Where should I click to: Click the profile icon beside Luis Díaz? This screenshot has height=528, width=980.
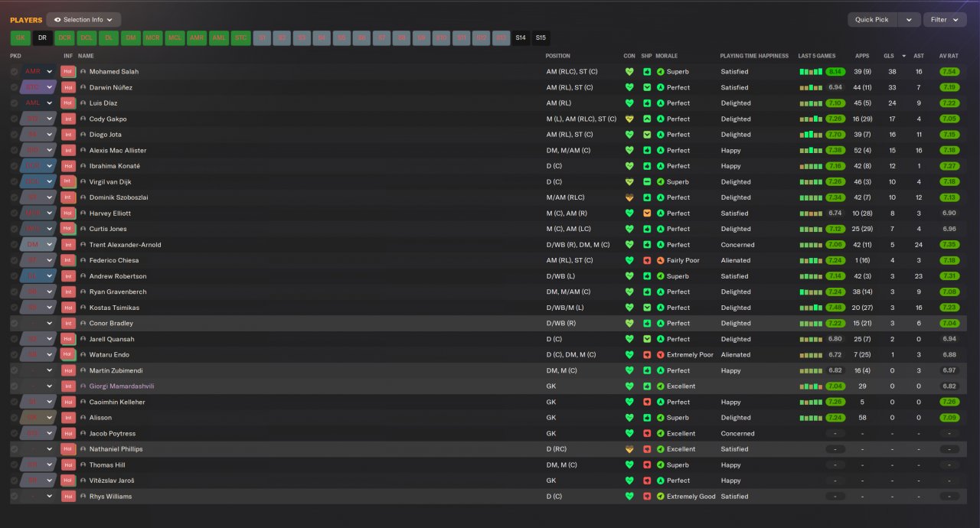83,103
